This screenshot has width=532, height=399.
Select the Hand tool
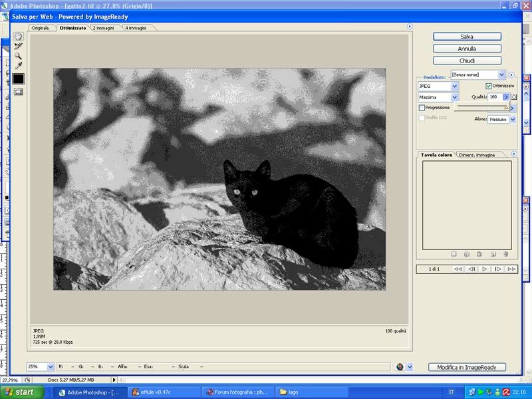18,37
